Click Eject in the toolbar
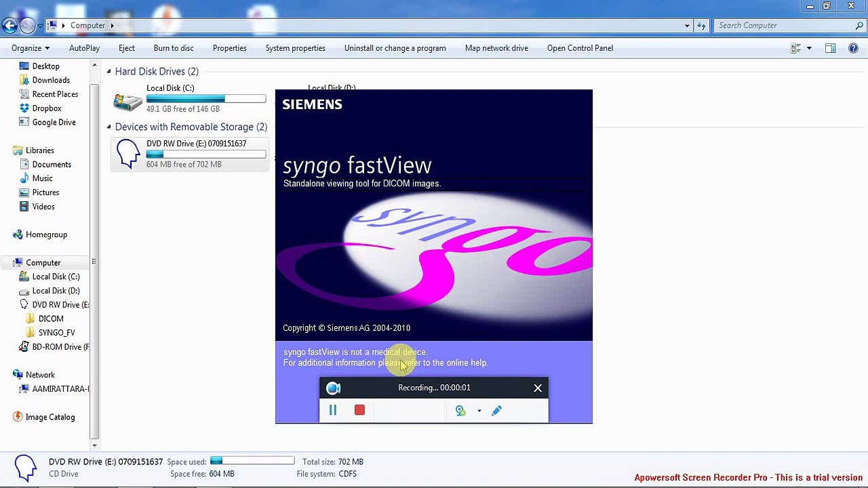Image resolution: width=868 pixels, height=488 pixels. coord(127,48)
